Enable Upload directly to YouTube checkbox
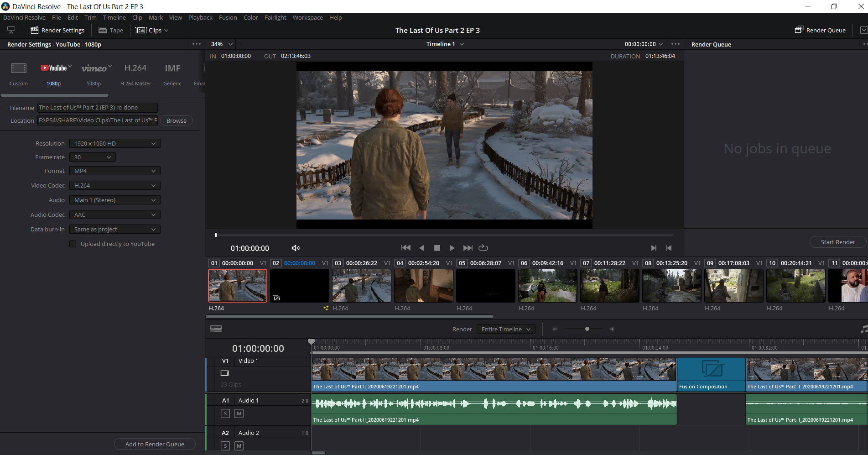This screenshot has height=455, width=868. point(73,244)
